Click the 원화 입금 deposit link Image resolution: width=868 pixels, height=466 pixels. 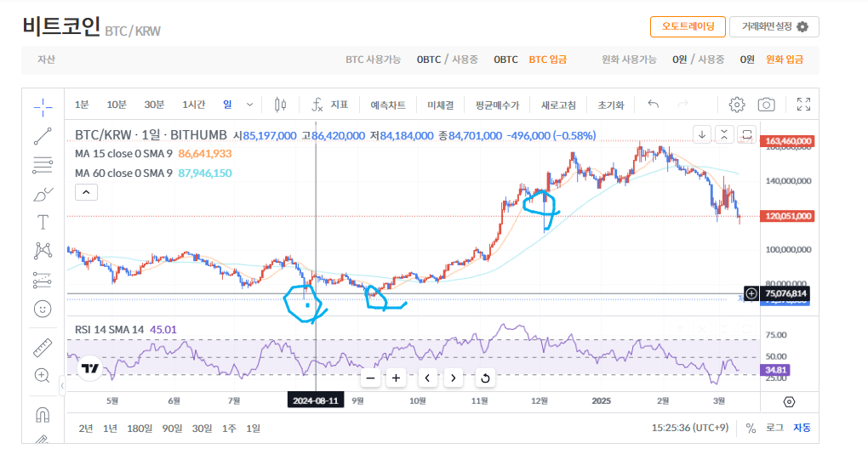point(785,60)
